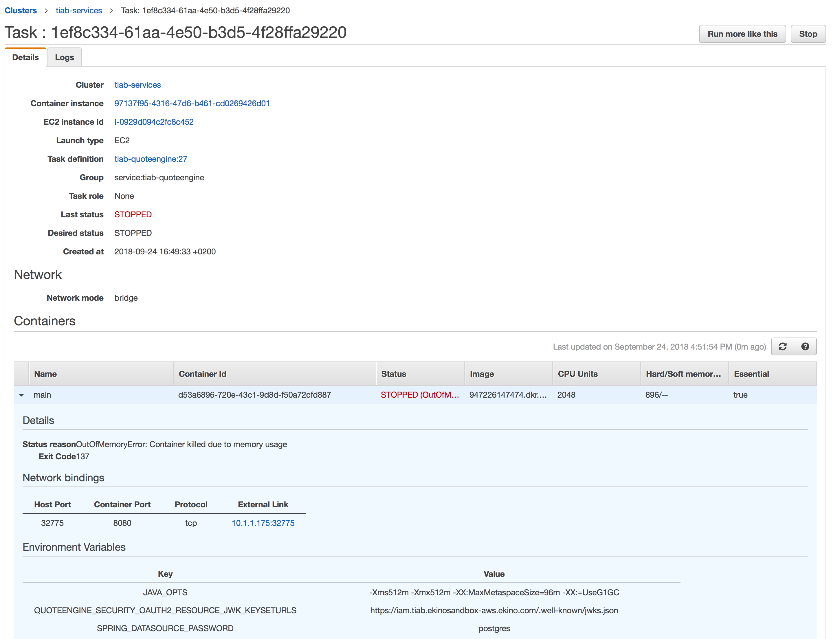This screenshot has width=840, height=639.
Task: Open container instance 97137f95 link
Action: coord(192,103)
